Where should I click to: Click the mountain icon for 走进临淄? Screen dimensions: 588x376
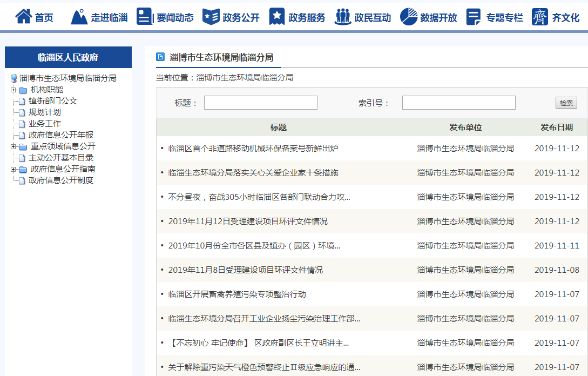79,17
